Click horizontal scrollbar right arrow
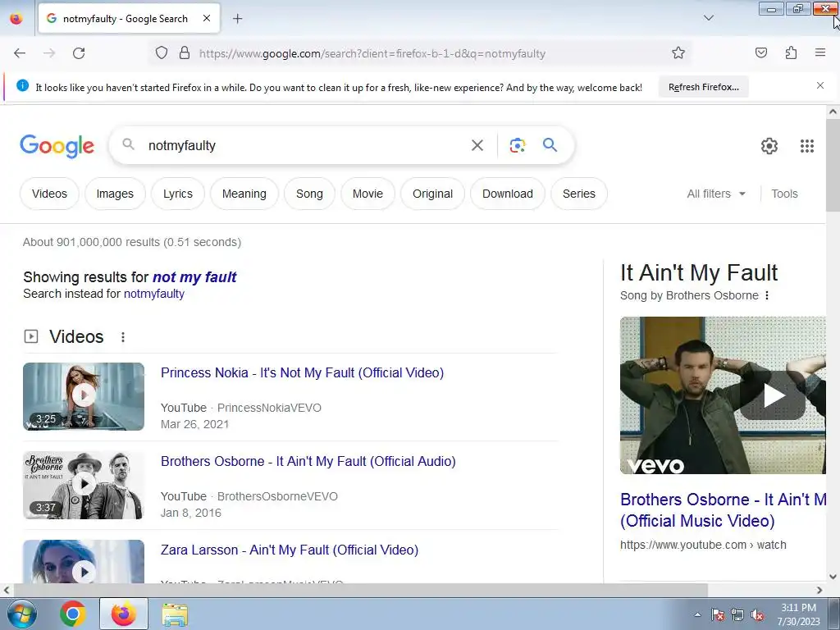 coord(819,590)
